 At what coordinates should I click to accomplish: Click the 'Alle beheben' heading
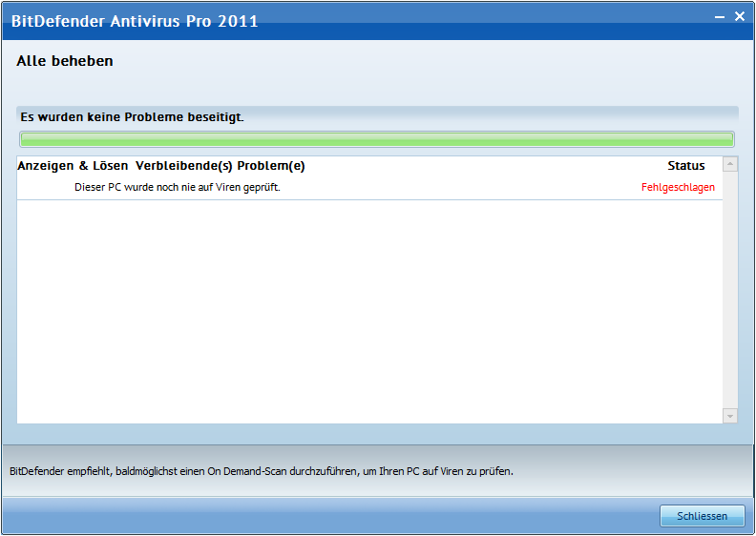tap(65, 61)
